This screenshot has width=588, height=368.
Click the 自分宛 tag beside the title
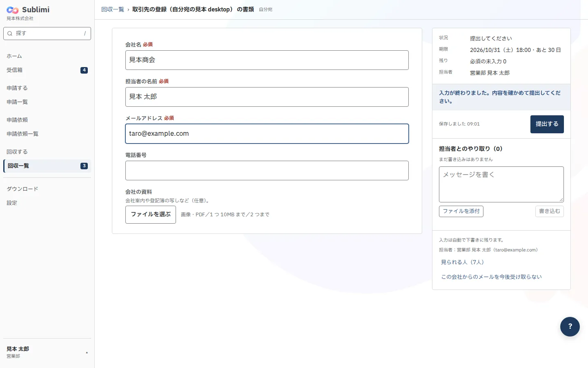point(265,9)
